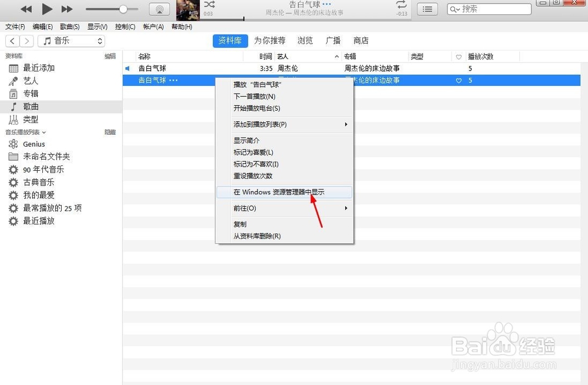Click the album artwork thumbnail
Viewport: 588px width, 385px height.
(188, 10)
